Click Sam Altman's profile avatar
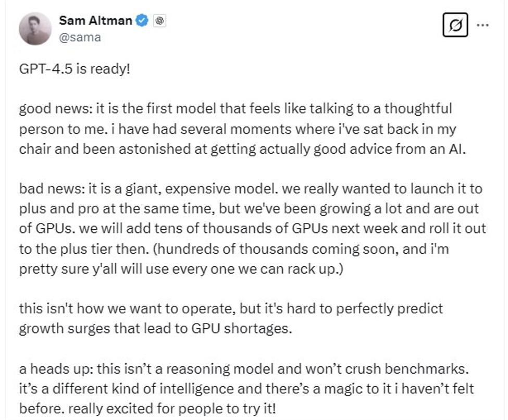 pyautogui.click(x=35, y=29)
